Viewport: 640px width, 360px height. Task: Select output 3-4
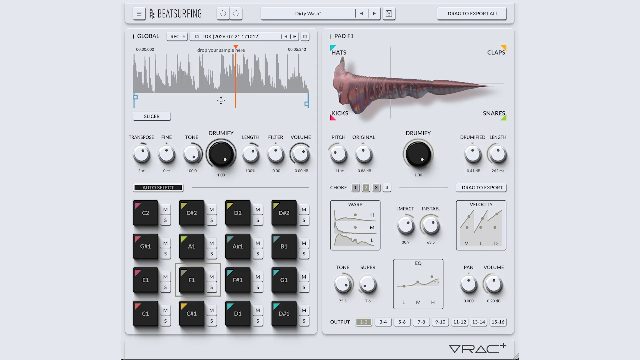pyautogui.click(x=383, y=322)
